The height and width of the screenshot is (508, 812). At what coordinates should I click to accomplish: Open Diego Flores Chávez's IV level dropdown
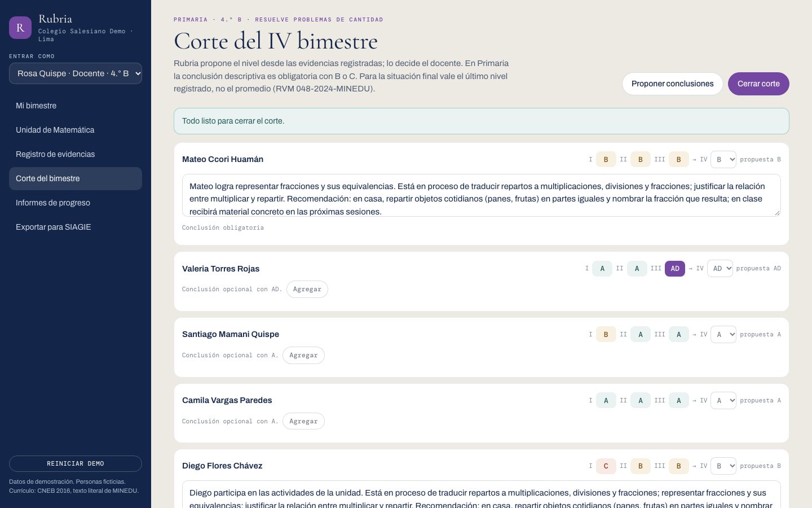pyautogui.click(x=723, y=466)
